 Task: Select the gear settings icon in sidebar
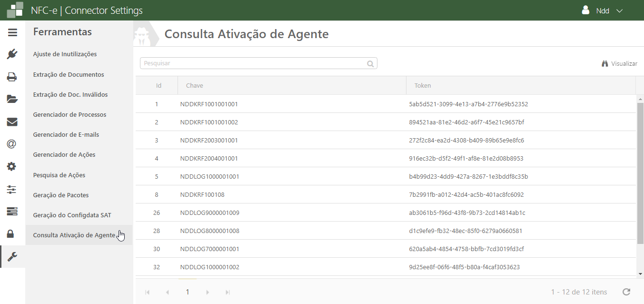pos(12,166)
